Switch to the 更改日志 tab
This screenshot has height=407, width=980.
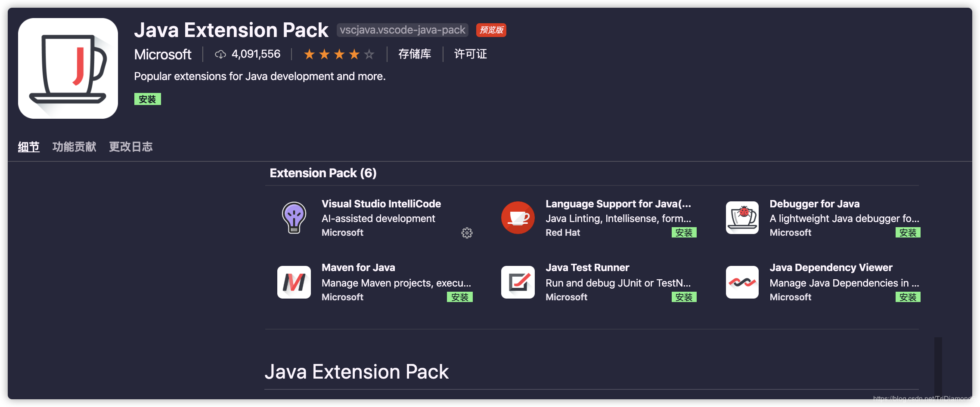(131, 147)
